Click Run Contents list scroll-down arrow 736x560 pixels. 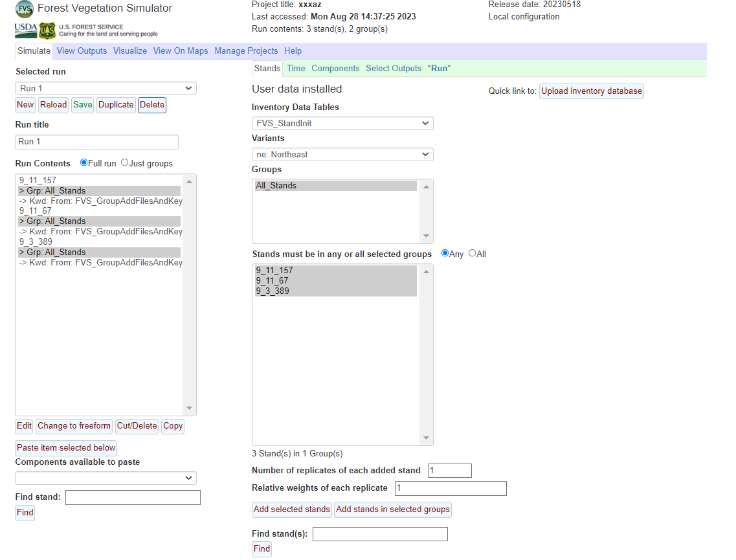click(x=189, y=408)
